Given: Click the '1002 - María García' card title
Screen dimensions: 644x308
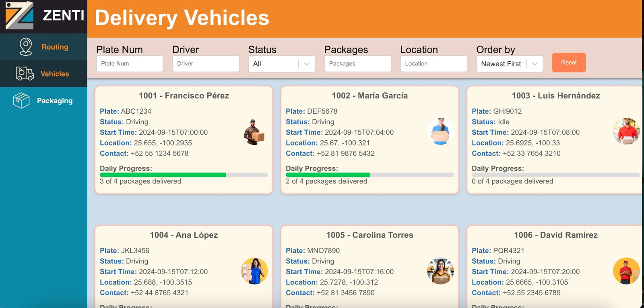Looking at the screenshot, I should [x=369, y=96].
